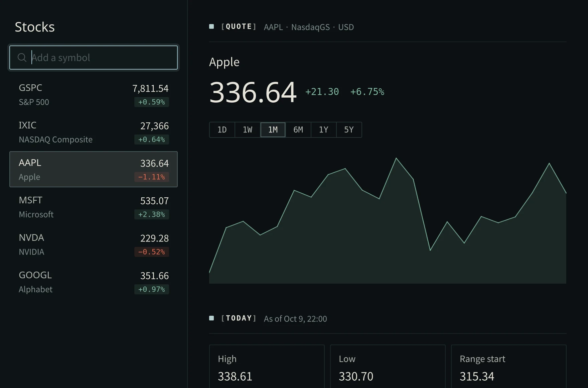
Task: Click the large 336.64 quote price
Action: pyautogui.click(x=253, y=92)
